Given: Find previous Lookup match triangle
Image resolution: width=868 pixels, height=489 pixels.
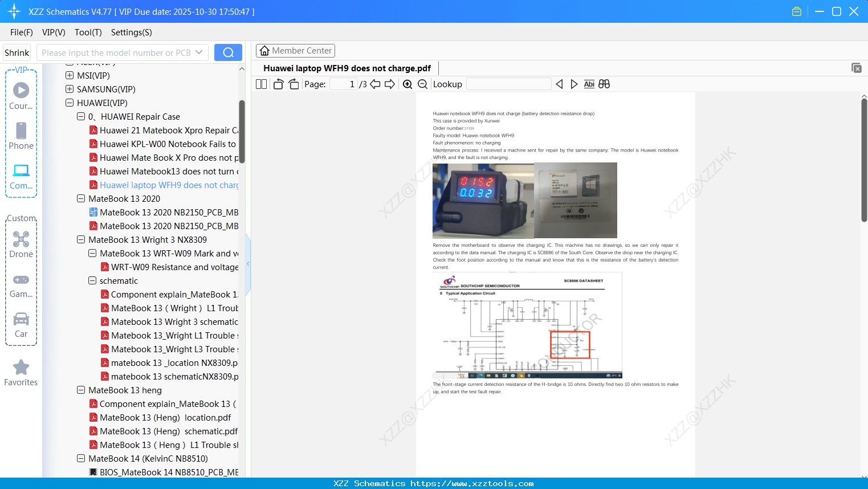Looking at the screenshot, I should pos(559,84).
